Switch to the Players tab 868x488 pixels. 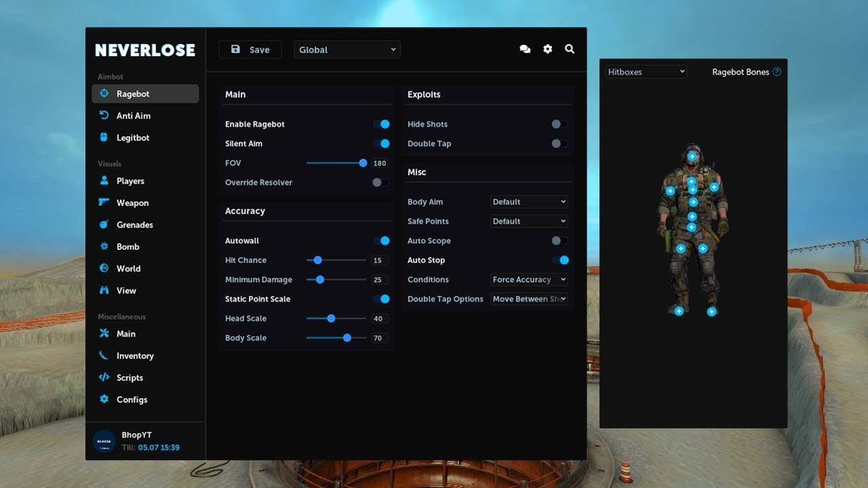coord(145,181)
